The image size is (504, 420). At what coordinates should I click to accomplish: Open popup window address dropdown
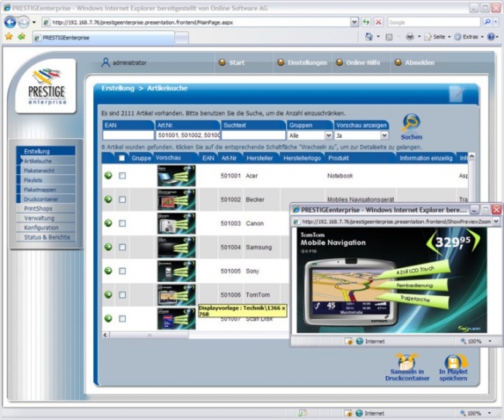tap(496, 221)
